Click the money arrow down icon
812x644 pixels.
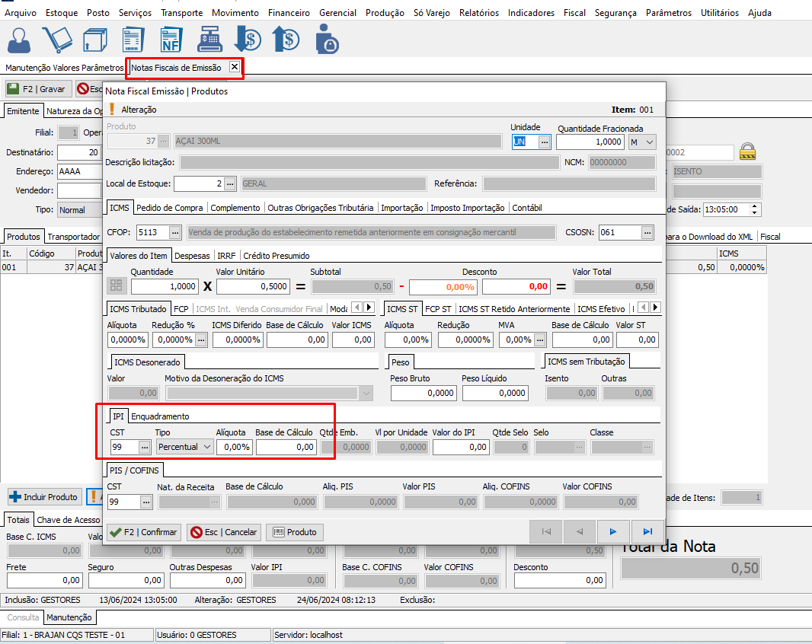coord(248,40)
